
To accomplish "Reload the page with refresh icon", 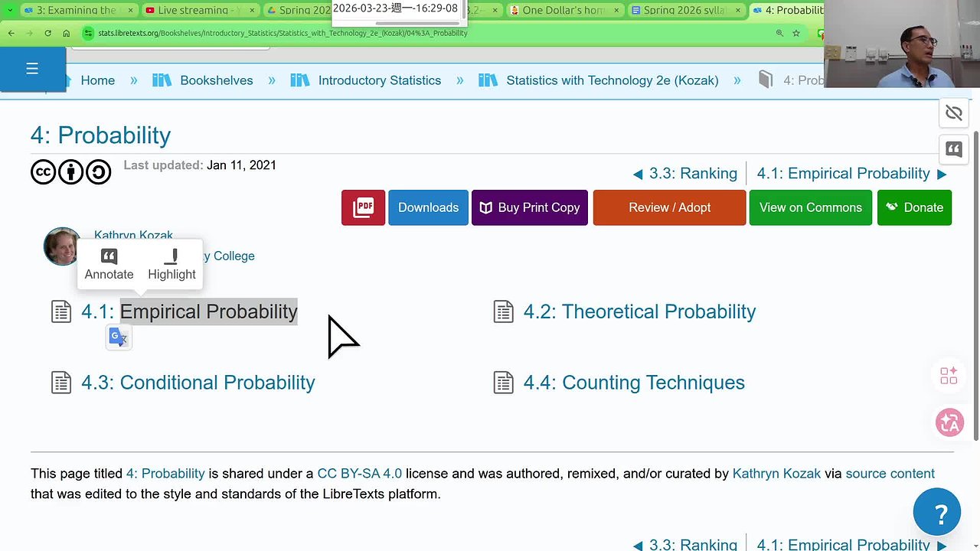I will pos(48,34).
